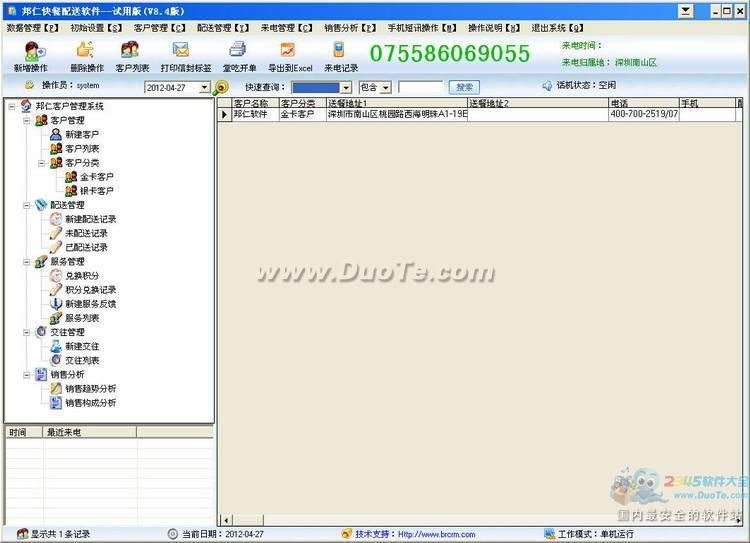The width and height of the screenshot is (750, 543).
Task: Select the 邦仁软件 customer row cell
Action: click(x=255, y=114)
